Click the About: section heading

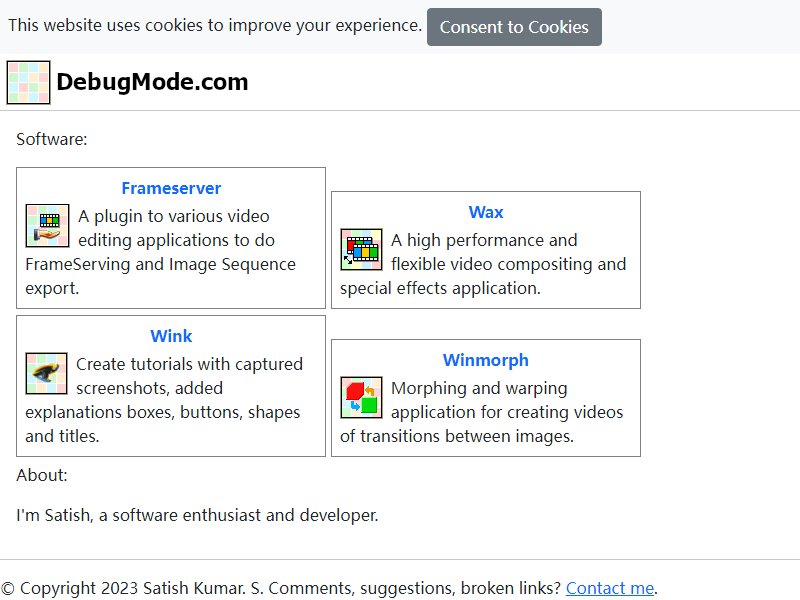point(42,476)
